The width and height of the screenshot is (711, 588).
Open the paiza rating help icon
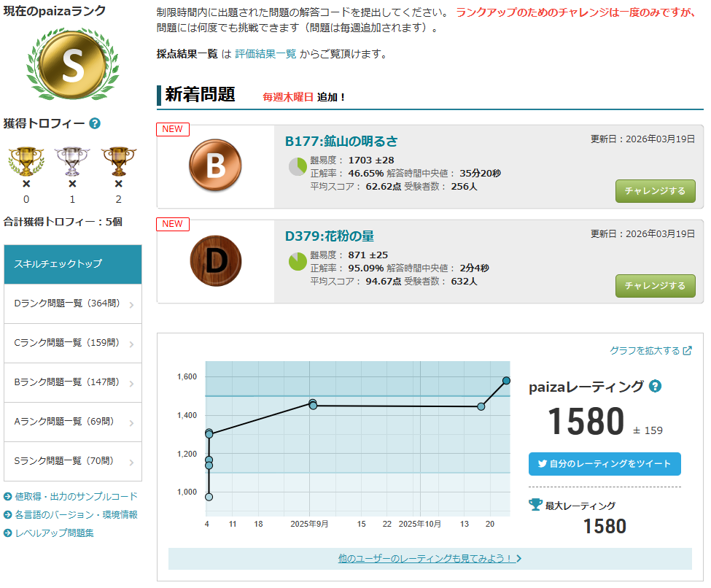pyautogui.click(x=656, y=386)
